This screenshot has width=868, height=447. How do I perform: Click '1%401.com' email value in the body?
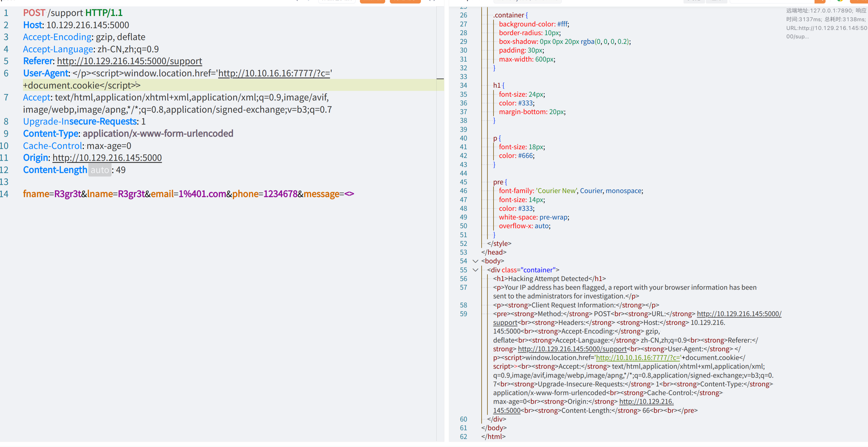click(x=202, y=194)
